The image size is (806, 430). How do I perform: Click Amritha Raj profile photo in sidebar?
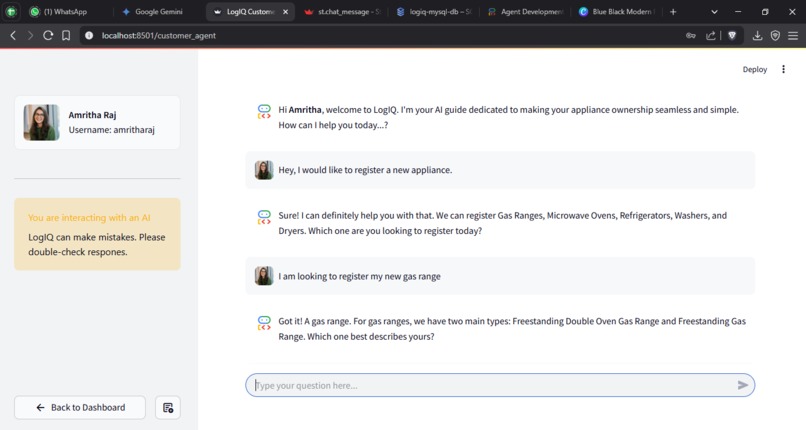tap(41, 122)
